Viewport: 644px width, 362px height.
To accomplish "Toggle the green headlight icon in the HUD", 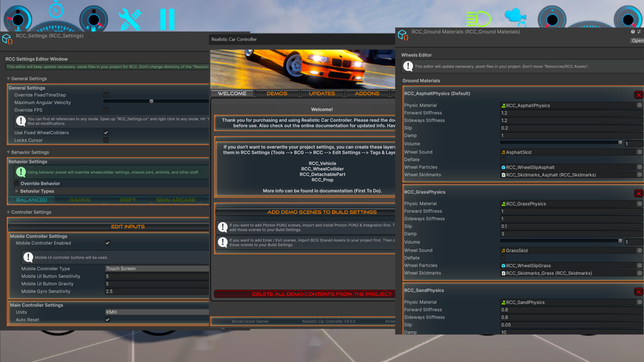I will tap(478, 19).
